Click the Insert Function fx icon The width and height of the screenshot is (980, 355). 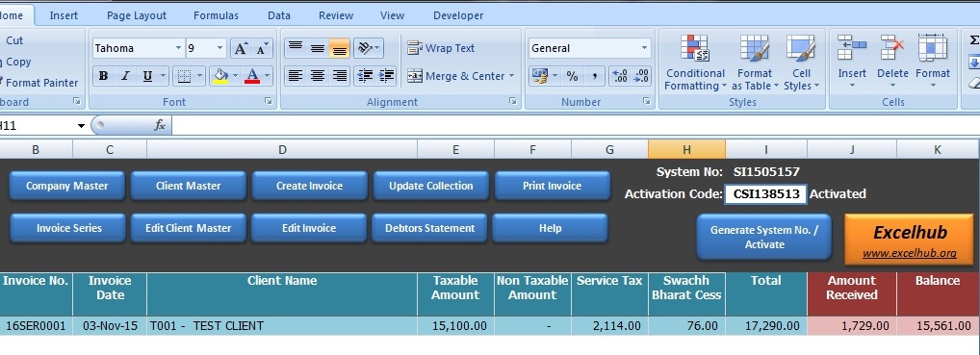pyautogui.click(x=160, y=126)
